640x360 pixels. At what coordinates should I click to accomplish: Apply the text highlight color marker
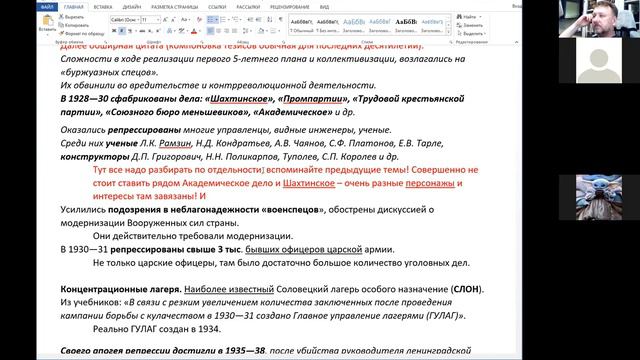182,31
